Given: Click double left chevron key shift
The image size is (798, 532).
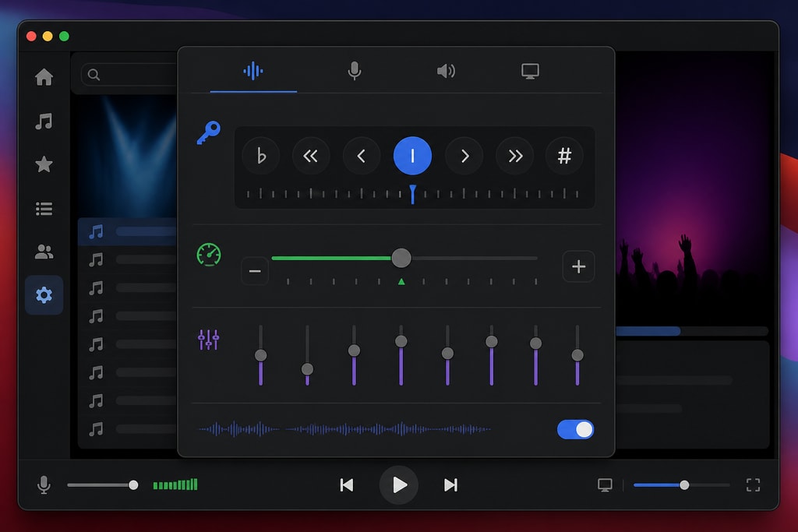Looking at the screenshot, I should (310, 156).
